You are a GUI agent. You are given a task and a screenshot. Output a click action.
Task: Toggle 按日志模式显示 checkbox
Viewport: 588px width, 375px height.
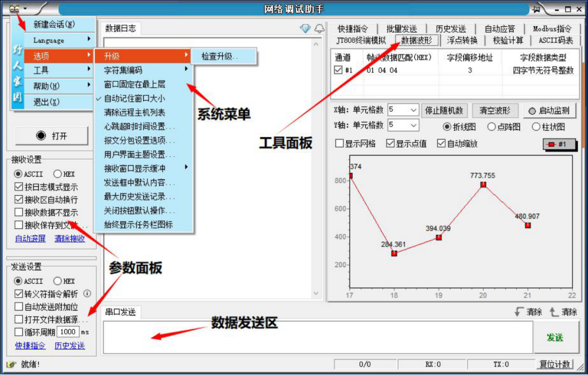click(x=19, y=186)
